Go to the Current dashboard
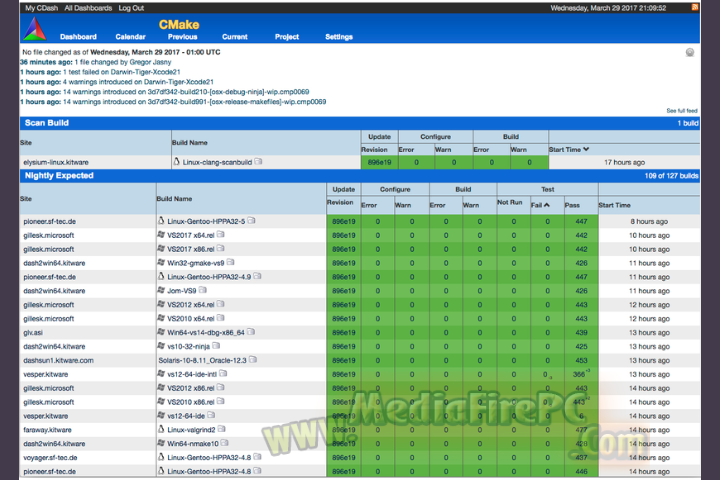This screenshot has width=720, height=480. point(235,37)
